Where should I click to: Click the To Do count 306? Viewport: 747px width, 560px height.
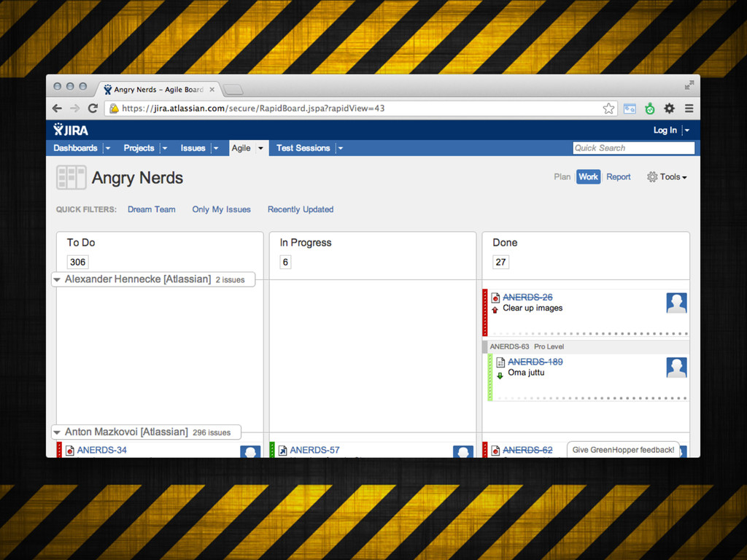click(77, 262)
